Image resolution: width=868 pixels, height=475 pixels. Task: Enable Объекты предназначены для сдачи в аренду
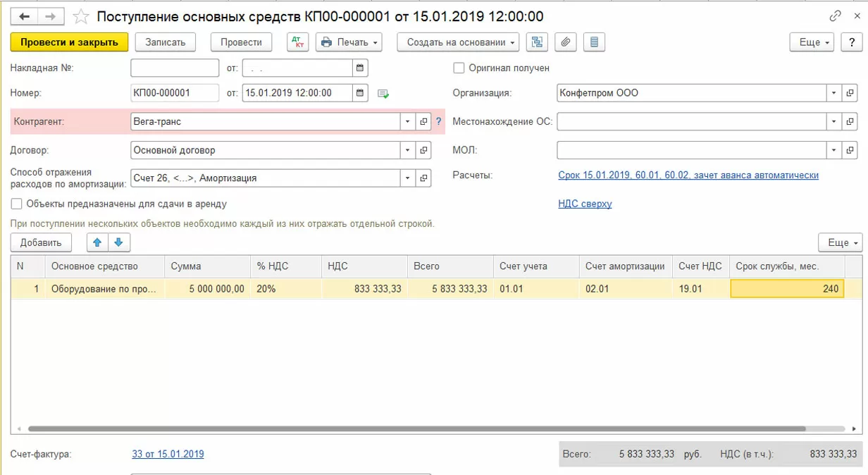coord(16,204)
